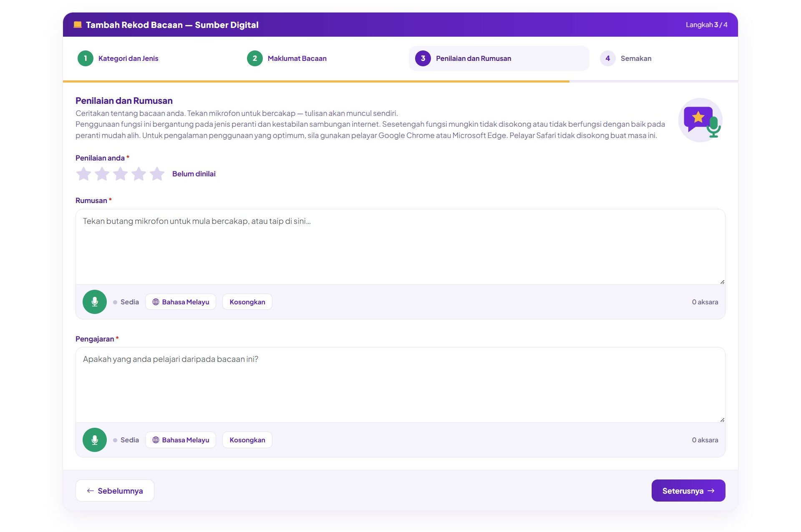801x532 pixels.
Task: Click the star-and-microphone illustration
Action: 700,120
